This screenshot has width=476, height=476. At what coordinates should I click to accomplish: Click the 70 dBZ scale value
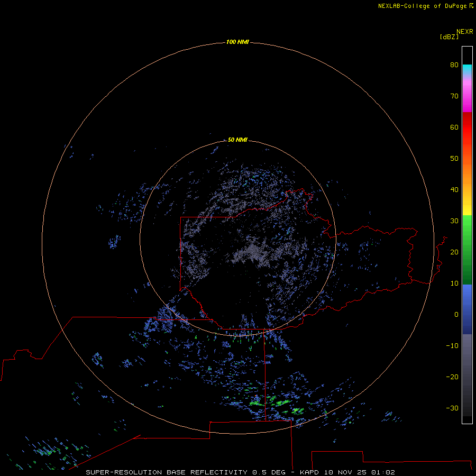(x=454, y=96)
